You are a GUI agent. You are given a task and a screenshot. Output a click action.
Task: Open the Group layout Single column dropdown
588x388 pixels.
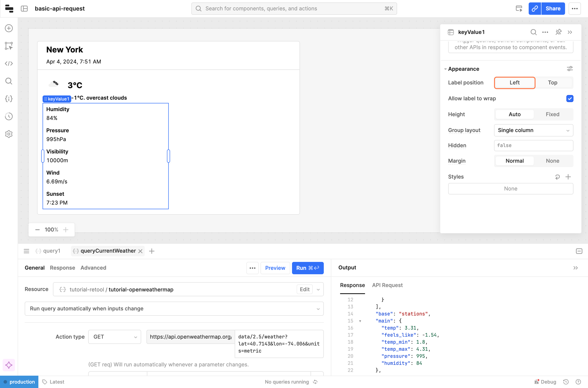click(x=533, y=130)
